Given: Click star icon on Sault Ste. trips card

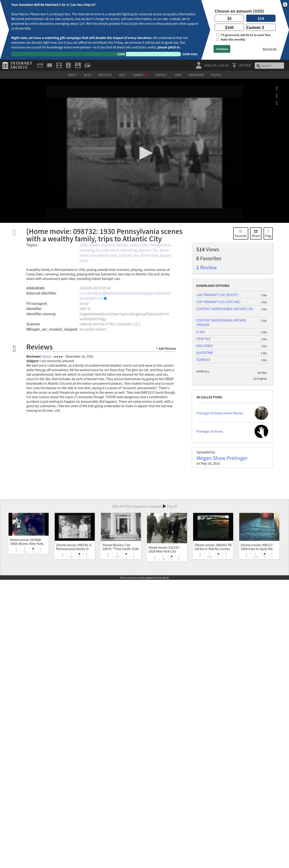Looking at the screenshot, I should coord(264,554).
